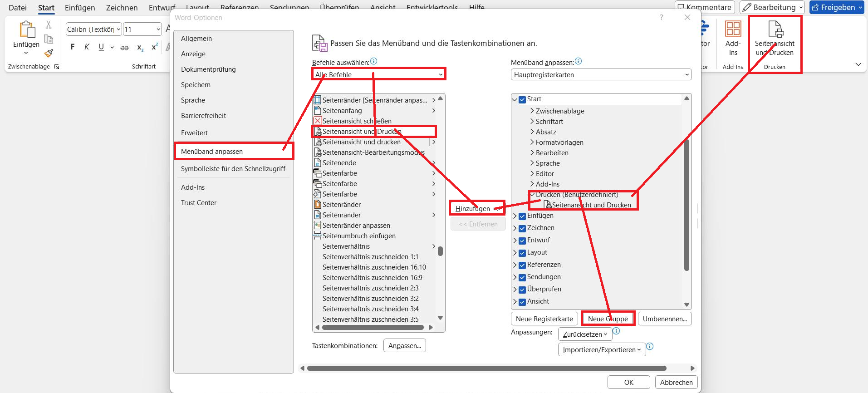Select Seitenansicht und Drucken under Drucken group
Screen dimensions: 868x393
point(591,205)
